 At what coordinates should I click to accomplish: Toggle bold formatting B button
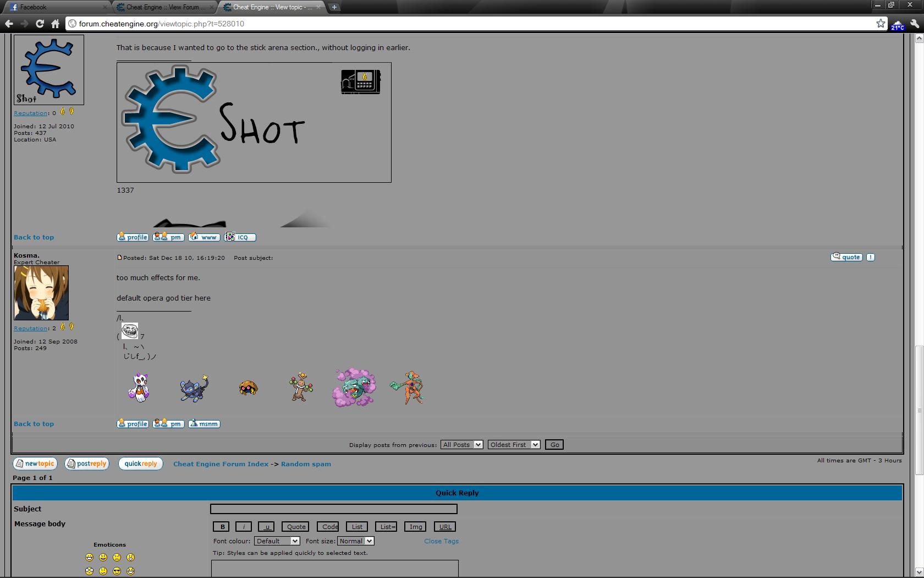(222, 527)
